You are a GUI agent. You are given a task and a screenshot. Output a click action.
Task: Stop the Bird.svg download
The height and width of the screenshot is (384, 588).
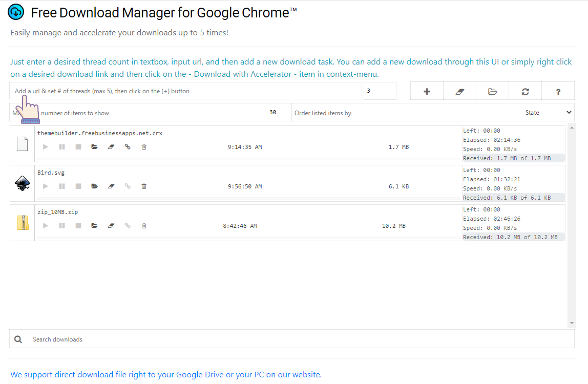point(78,186)
